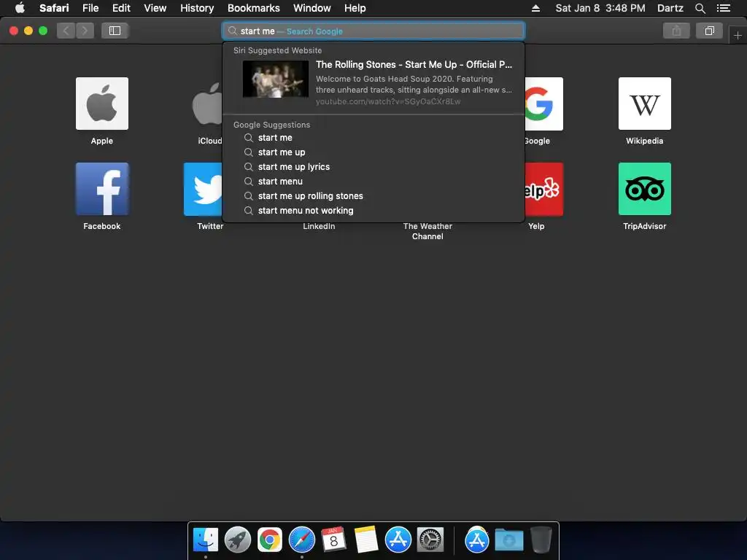Open the Help menu
747x560 pixels.
pos(355,8)
